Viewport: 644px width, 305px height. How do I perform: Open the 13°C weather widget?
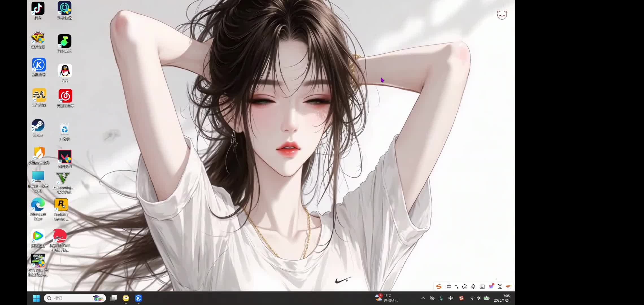tap(387, 298)
